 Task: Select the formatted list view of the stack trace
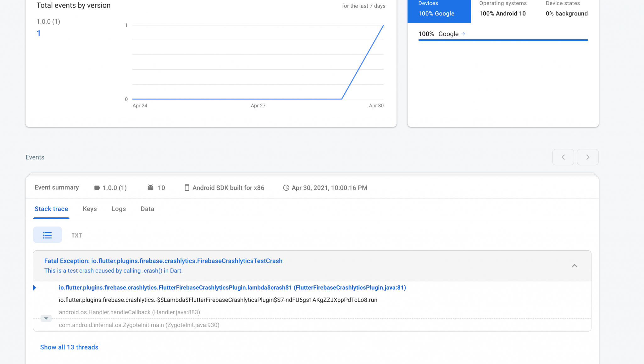[47, 235]
